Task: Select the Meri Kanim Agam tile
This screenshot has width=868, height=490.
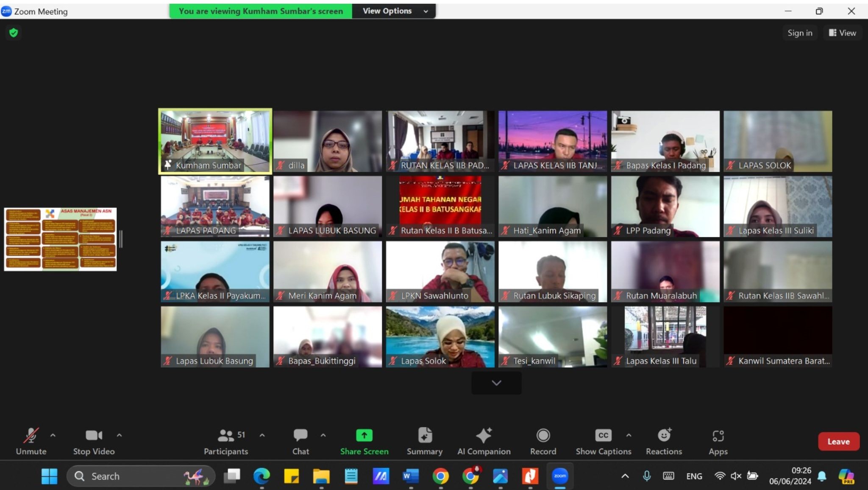Action: click(328, 272)
